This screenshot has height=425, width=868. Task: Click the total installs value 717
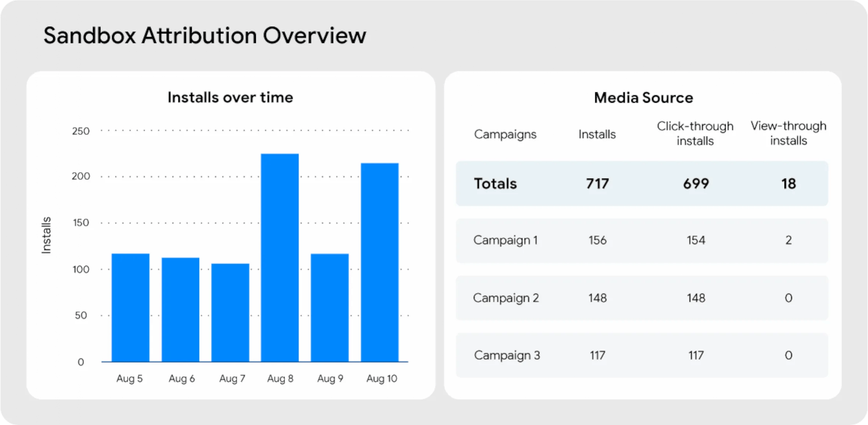597,184
